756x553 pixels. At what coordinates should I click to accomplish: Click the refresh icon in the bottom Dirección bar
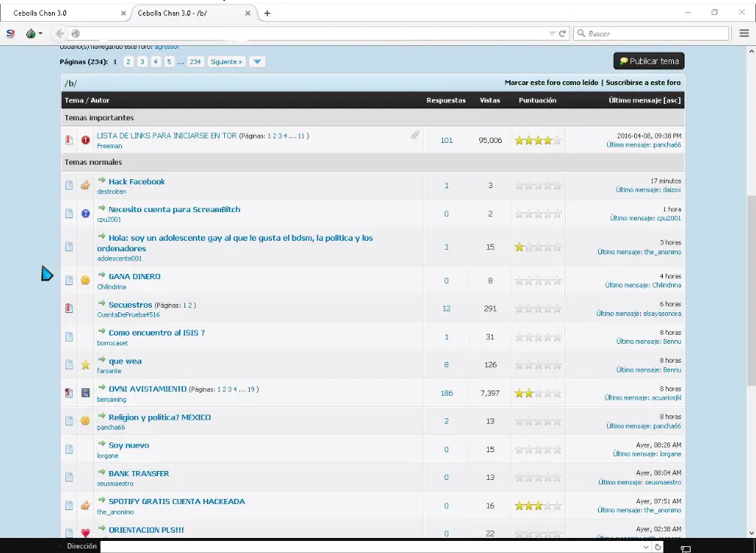pos(657,547)
